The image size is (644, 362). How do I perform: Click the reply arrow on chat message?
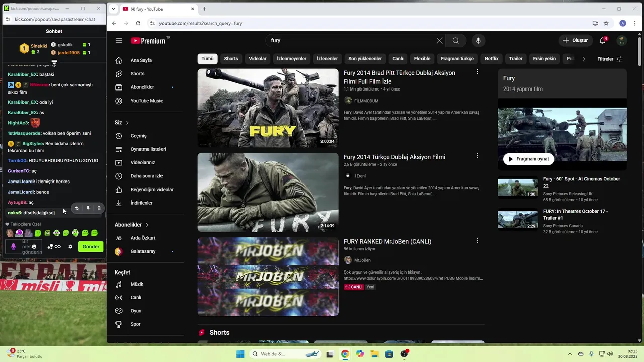[77, 208]
